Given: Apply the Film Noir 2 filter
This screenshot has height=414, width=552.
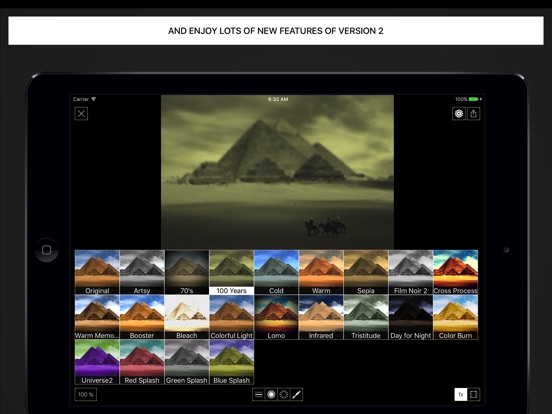Looking at the screenshot, I should (x=410, y=272).
